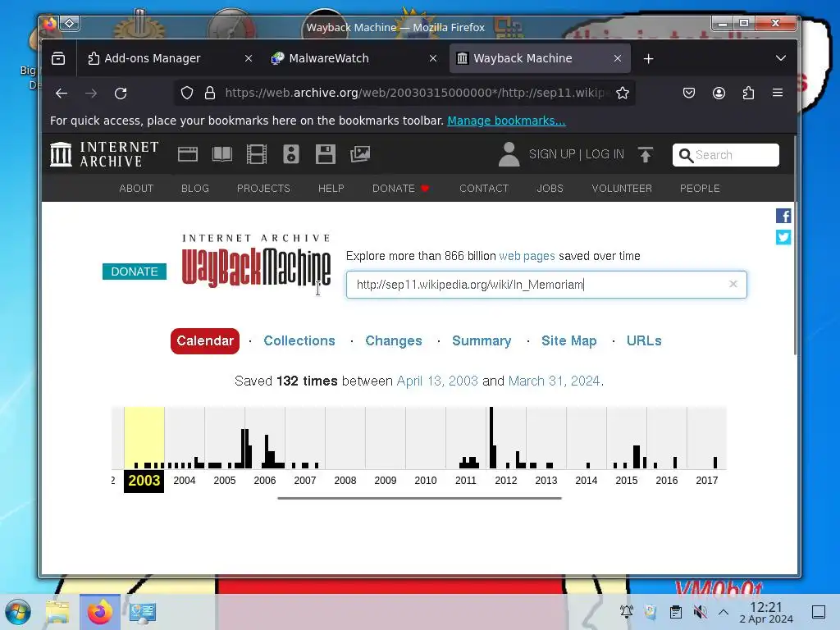The height and width of the screenshot is (630, 840).
Task: Go to Internet Archive home logo
Action: 104,154
